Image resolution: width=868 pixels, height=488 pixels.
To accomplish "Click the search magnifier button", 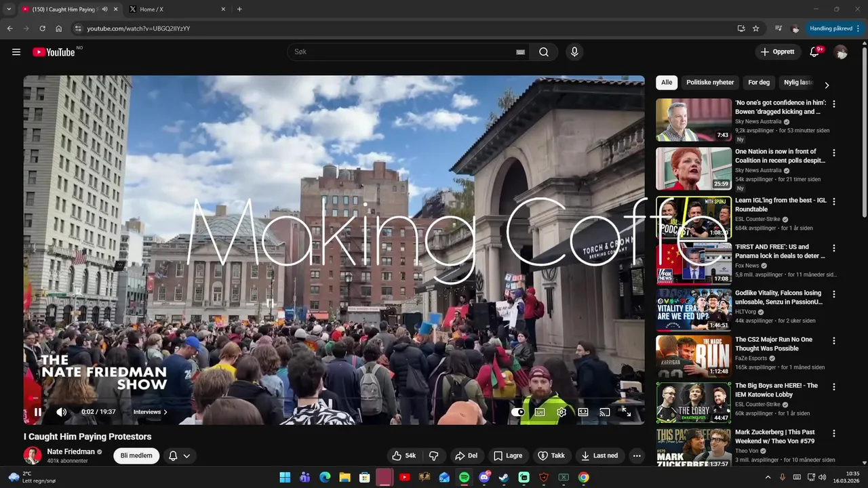I will pos(544,52).
